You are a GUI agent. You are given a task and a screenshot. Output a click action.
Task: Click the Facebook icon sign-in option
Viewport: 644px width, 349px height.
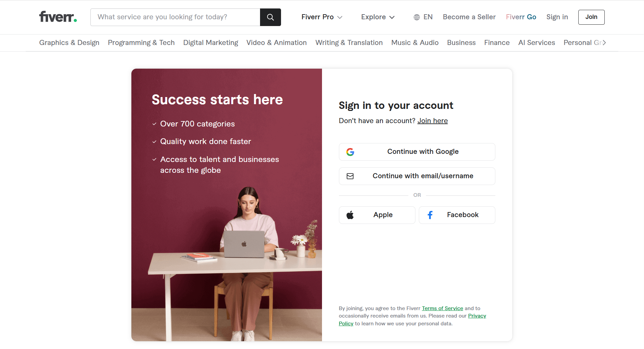[430, 215]
